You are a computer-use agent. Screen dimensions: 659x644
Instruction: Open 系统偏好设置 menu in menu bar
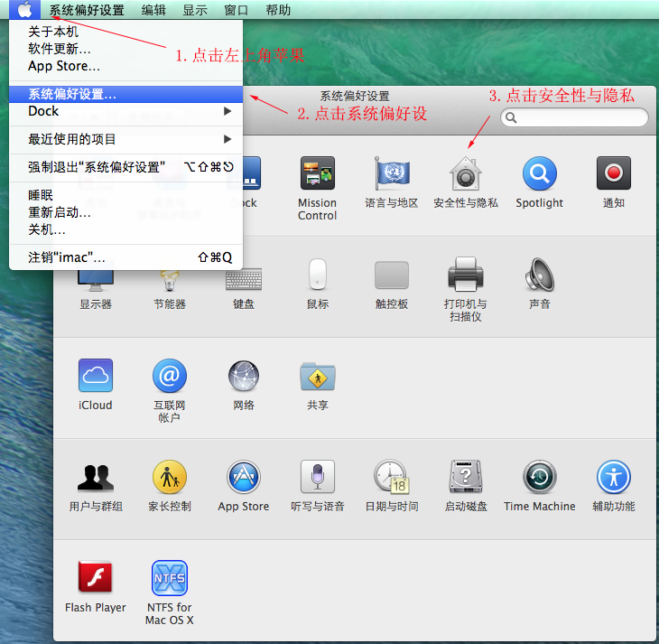pyautogui.click(x=87, y=10)
